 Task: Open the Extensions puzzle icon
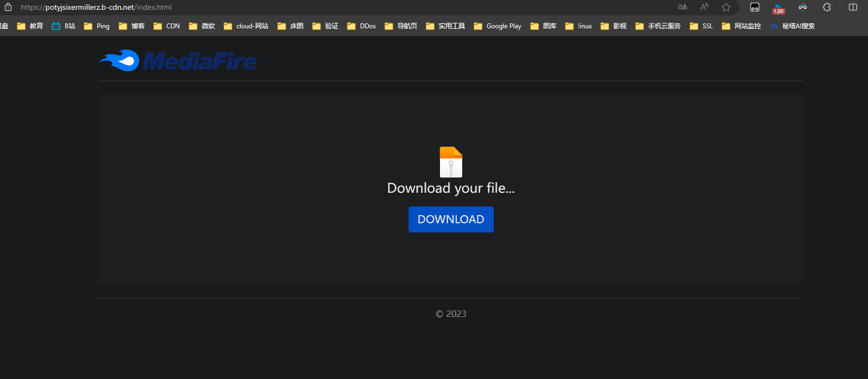tap(827, 7)
